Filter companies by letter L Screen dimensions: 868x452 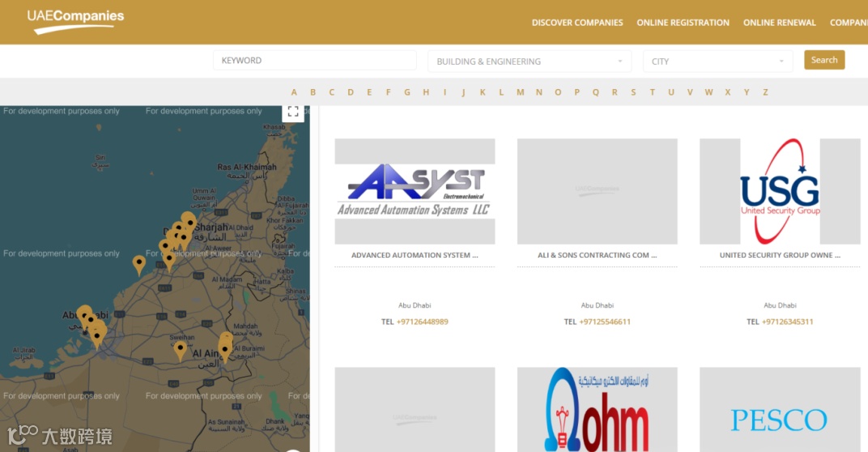click(x=501, y=92)
